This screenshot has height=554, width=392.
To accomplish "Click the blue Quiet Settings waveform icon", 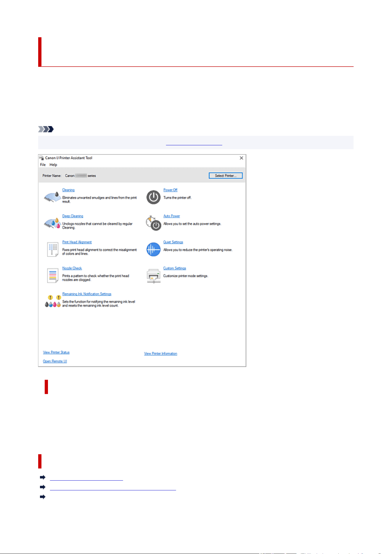I will [153, 249].
